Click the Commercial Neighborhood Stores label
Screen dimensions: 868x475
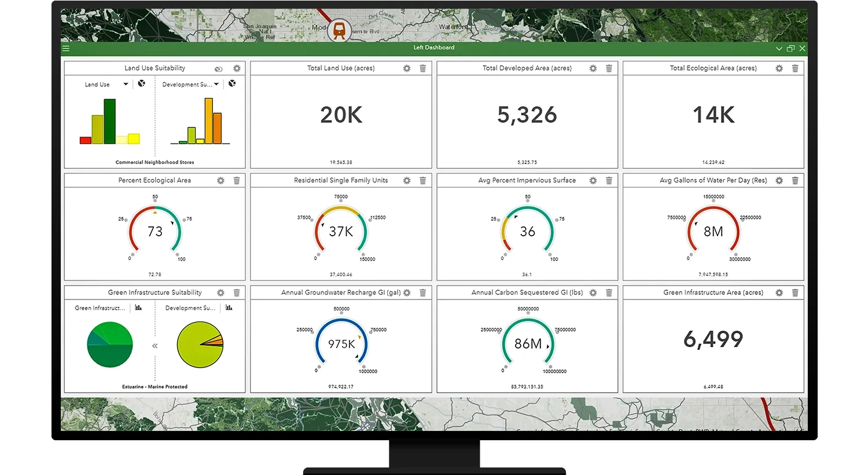pos(155,162)
